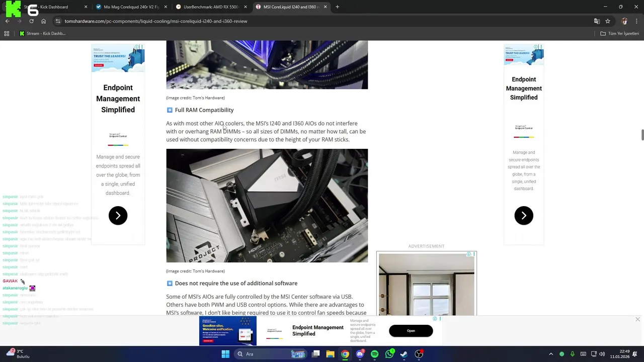Image resolution: width=644 pixels, height=362 pixels.
Task: Open ad options icon on left sidebar ad
Action: point(142,47)
